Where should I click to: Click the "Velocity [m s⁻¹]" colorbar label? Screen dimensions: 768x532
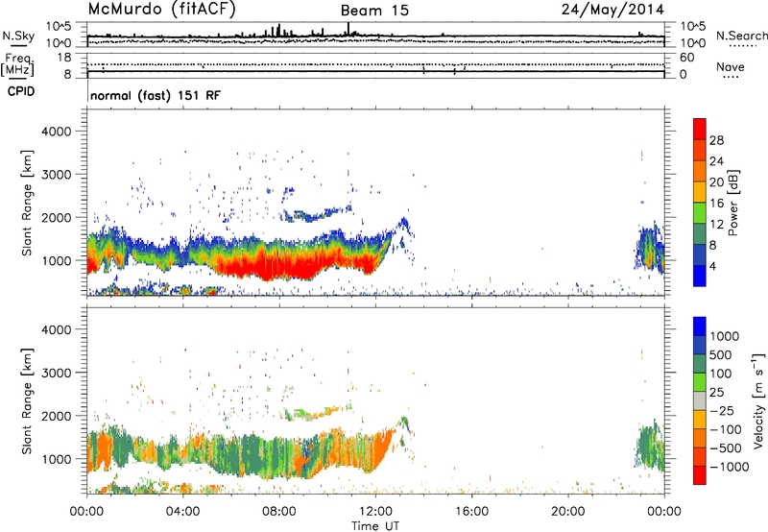[758, 400]
